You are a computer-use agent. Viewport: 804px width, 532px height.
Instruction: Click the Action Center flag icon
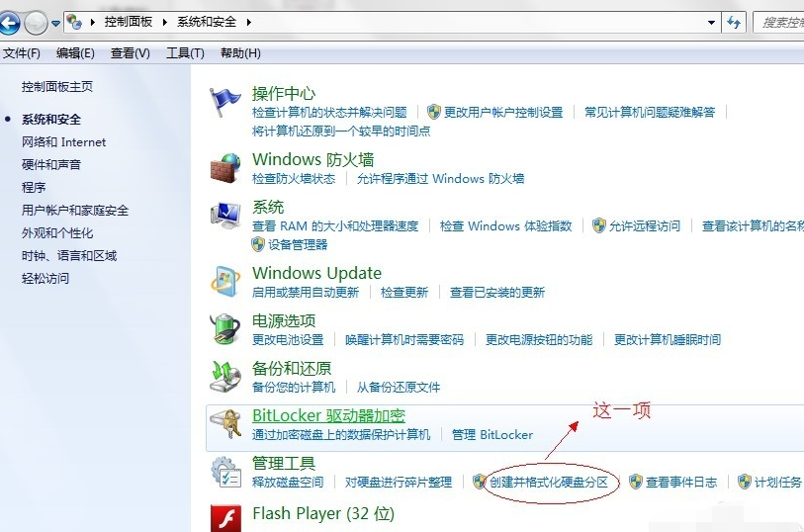[x=224, y=102]
